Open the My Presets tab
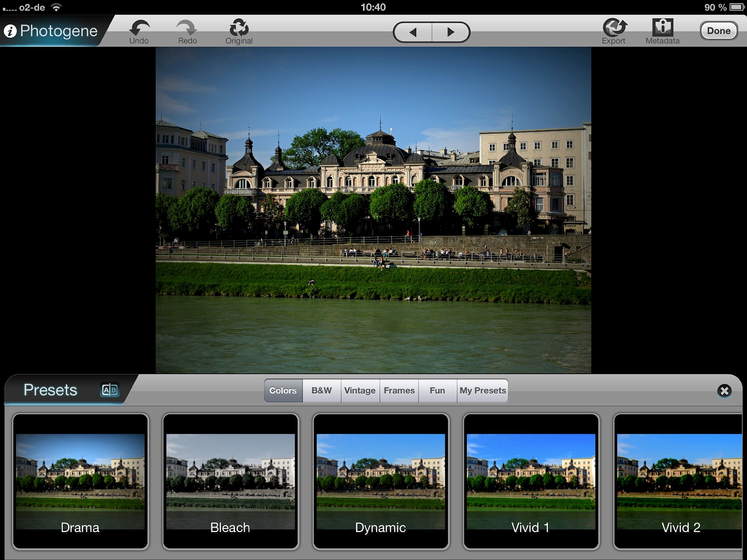The image size is (747, 560). pos(483,391)
